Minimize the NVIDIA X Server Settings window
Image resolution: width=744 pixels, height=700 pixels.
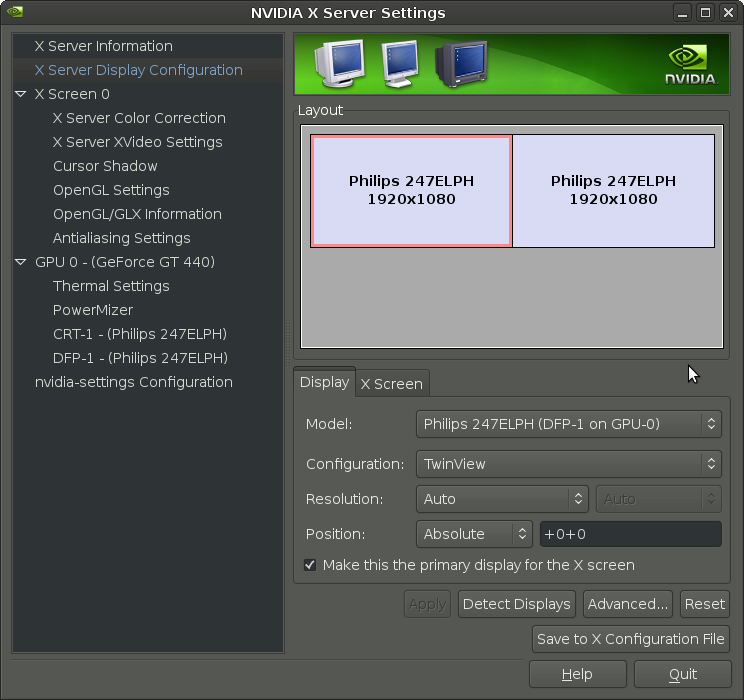click(x=682, y=13)
